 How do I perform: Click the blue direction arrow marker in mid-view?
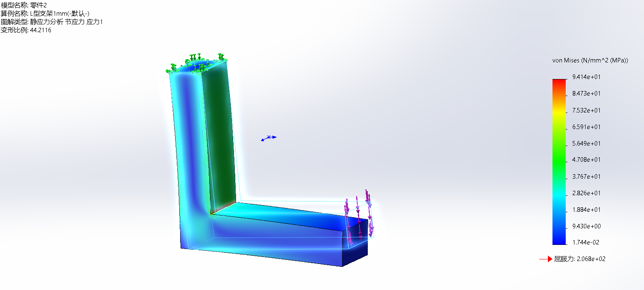click(269, 137)
